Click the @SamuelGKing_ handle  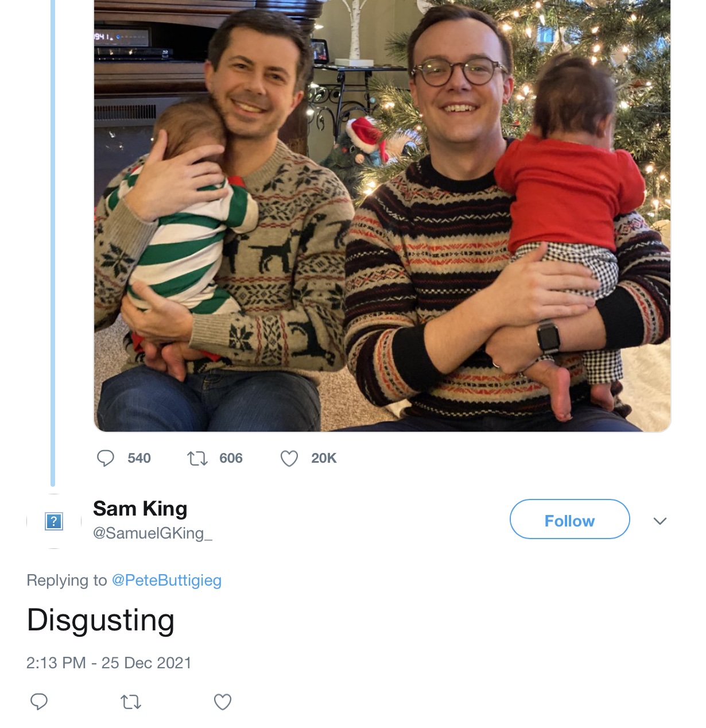[x=153, y=533]
